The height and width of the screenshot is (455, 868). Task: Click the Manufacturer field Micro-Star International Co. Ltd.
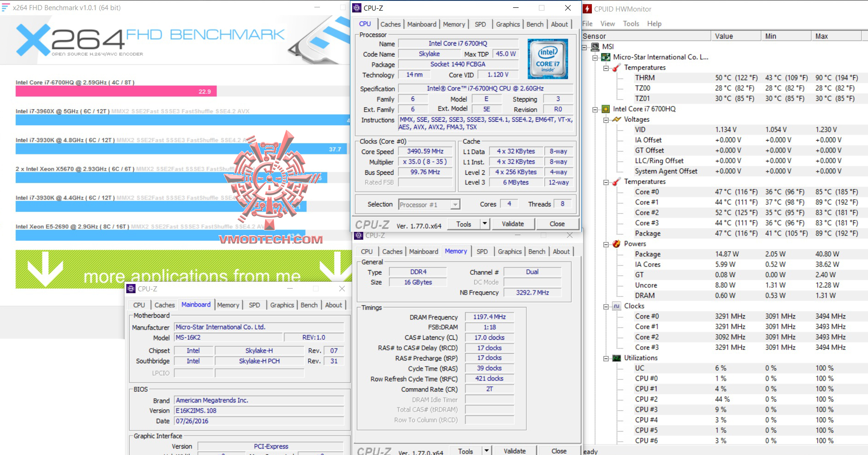259,327
